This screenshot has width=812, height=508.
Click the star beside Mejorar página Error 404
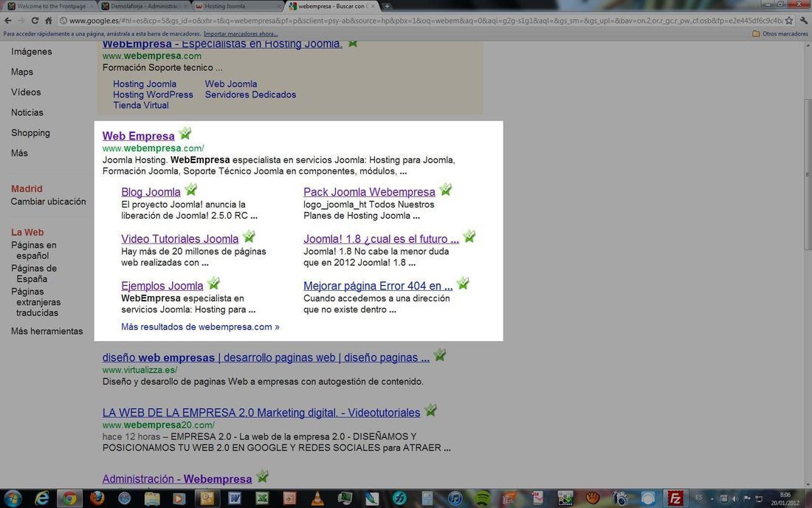click(463, 284)
